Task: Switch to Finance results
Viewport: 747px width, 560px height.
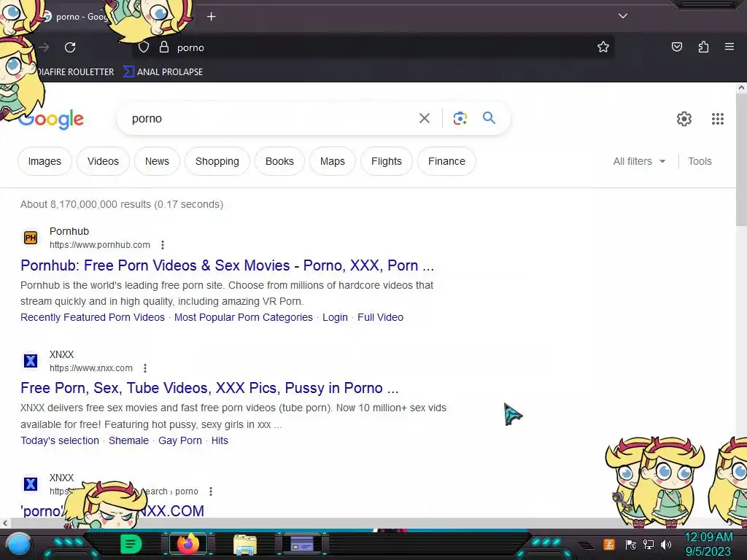Action: (x=446, y=161)
